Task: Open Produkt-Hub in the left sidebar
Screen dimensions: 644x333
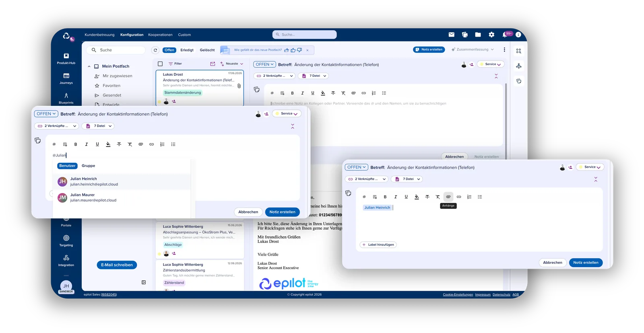Action: pyautogui.click(x=66, y=58)
